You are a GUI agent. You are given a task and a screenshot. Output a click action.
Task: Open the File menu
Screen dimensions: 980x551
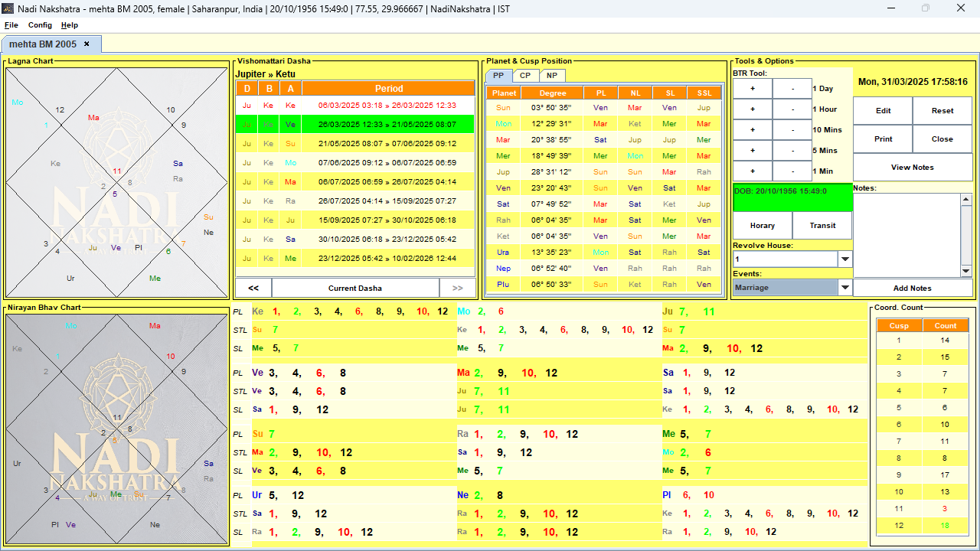click(x=11, y=25)
